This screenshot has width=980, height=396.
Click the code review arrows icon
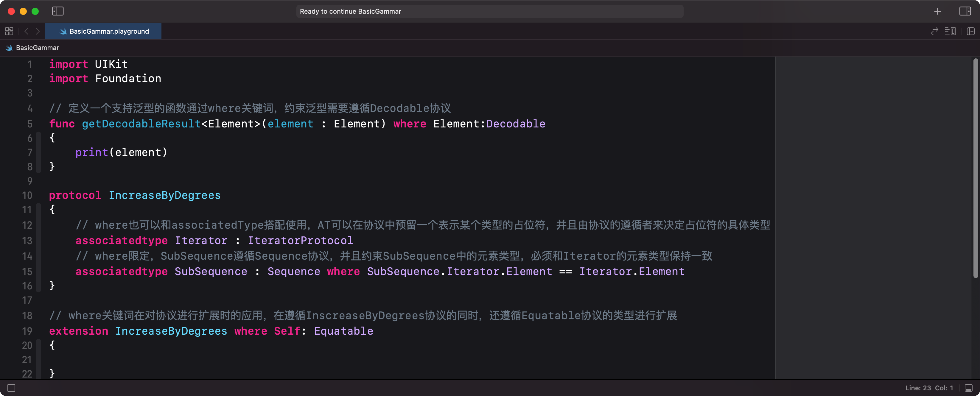(934, 31)
